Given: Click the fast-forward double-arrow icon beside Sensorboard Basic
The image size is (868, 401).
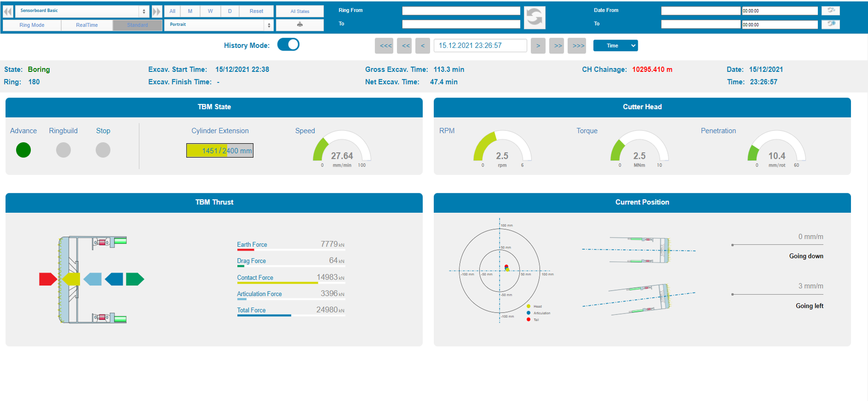Looking at the screenshot, I should (157, 11).
